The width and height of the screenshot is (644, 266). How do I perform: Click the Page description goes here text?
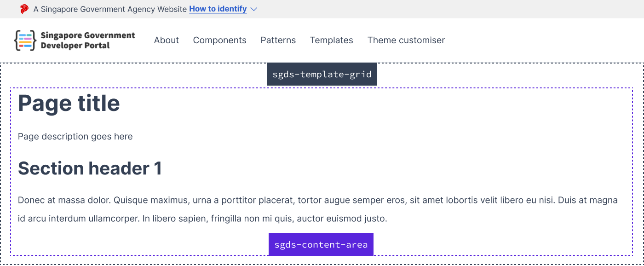pos(75,137)
